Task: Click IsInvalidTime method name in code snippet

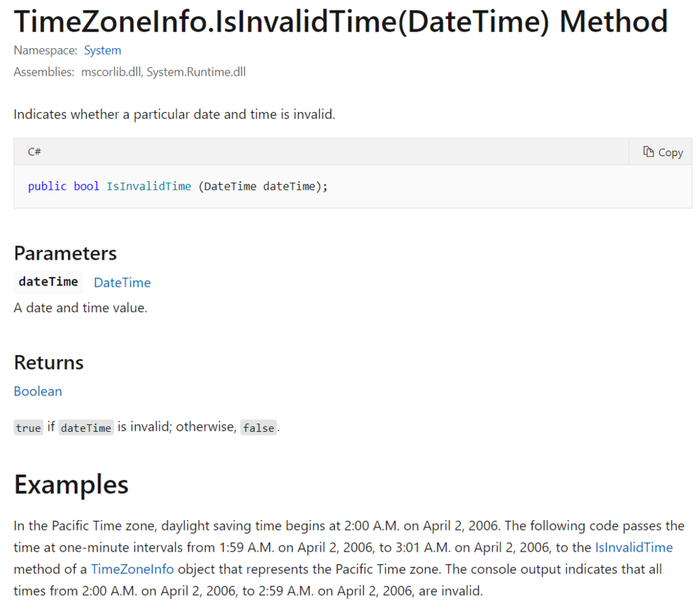Action: (x=149, y=186)
